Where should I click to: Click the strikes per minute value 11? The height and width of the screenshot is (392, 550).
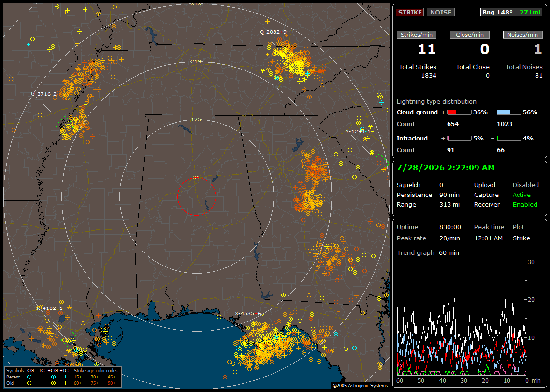[x=427, y=49]
